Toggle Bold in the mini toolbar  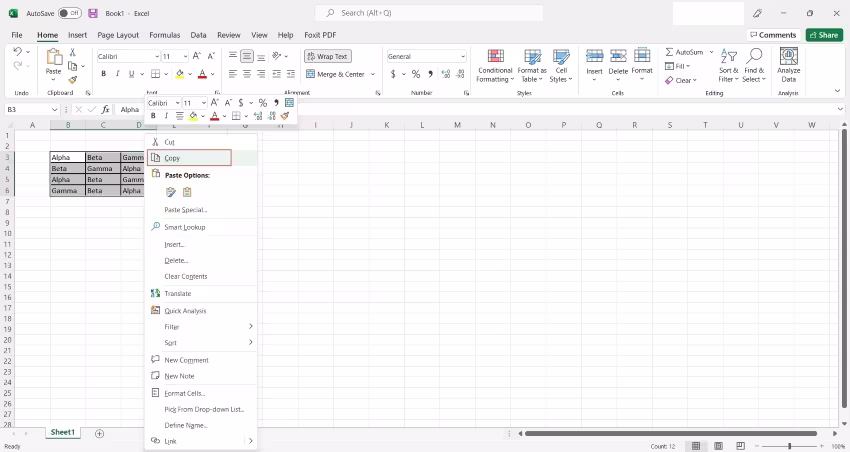153,115
